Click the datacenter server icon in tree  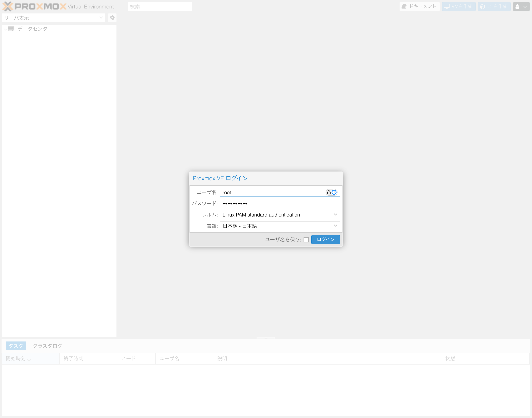[11, 29]
